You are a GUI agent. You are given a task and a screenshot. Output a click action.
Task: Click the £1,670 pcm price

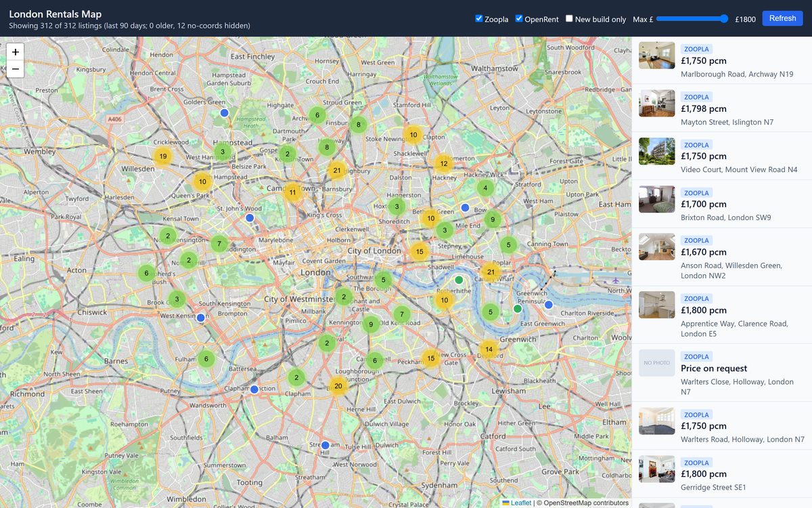[x=704, y=252]
